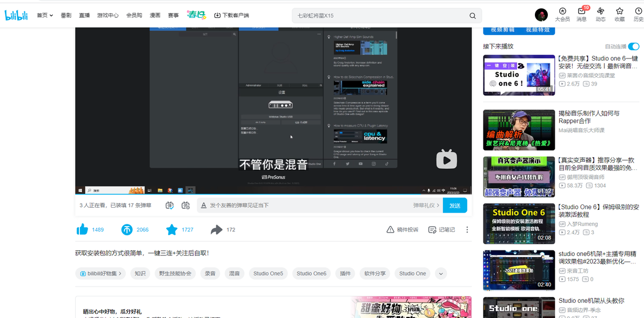Click 下载客户端 download link
This screenshot has width=644, height=318.
pyautogui.click(x=232, y=15)
